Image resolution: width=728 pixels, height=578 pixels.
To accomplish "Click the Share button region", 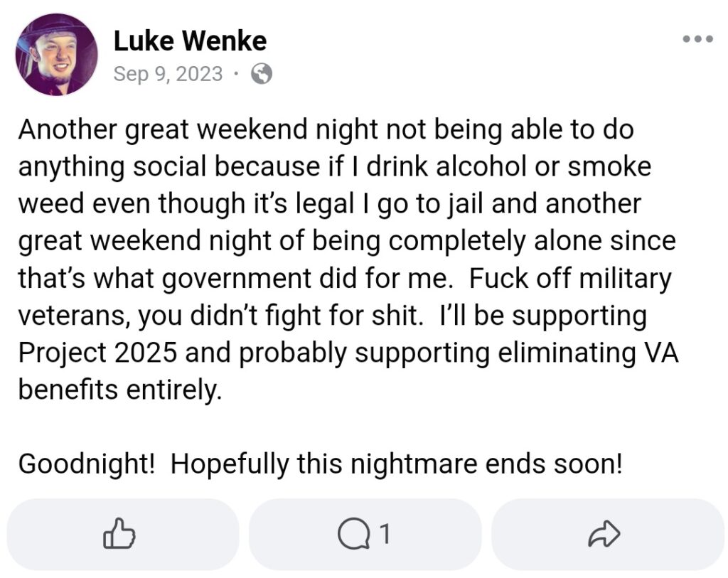I will 605,534.
